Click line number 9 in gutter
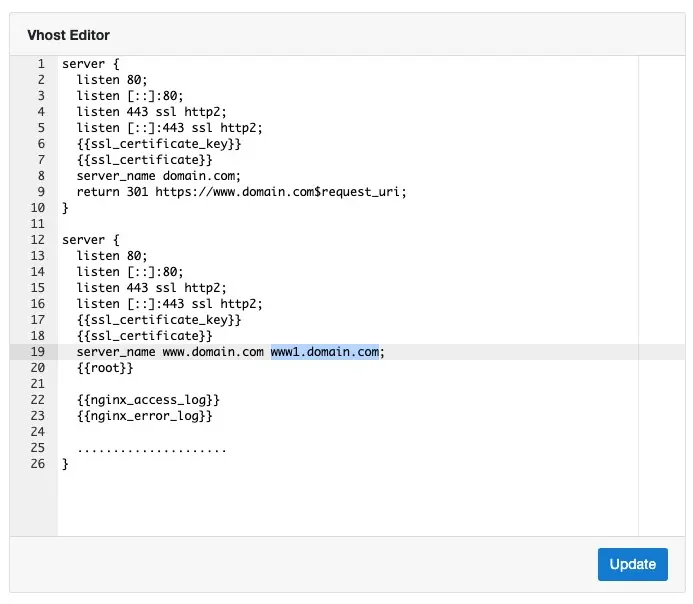Image resolution: width=693 pixels, height=604 pixels. (41, 192)
